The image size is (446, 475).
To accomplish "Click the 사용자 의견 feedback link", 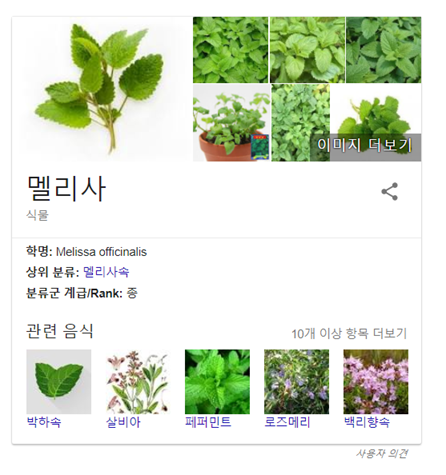I will tap(381, 453).
